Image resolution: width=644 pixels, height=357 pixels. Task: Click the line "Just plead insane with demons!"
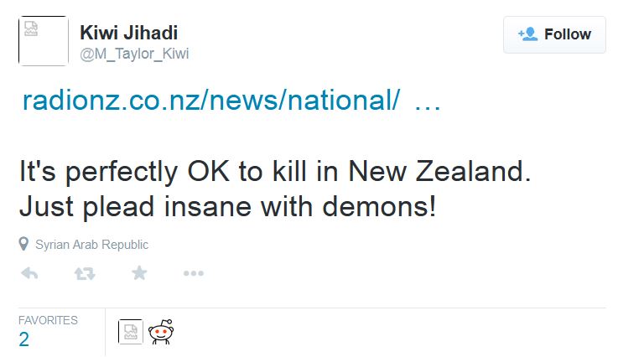click(227, 205)
